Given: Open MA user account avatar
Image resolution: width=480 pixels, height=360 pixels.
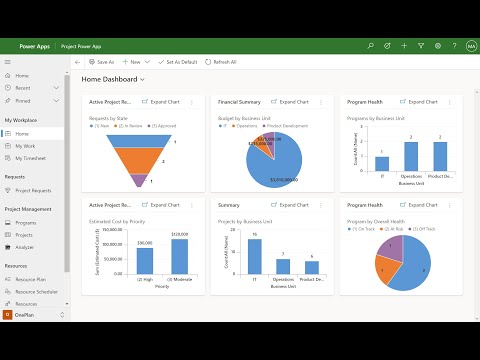Looking at the screenshot, I should pyautogui.click(x=471, y=46).
